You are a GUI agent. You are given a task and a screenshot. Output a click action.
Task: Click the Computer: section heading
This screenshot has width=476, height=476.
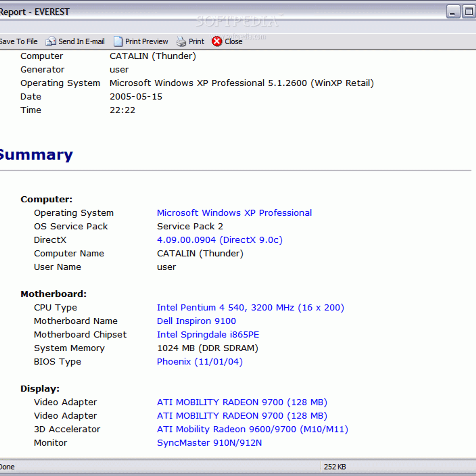[x=46, y=199]
